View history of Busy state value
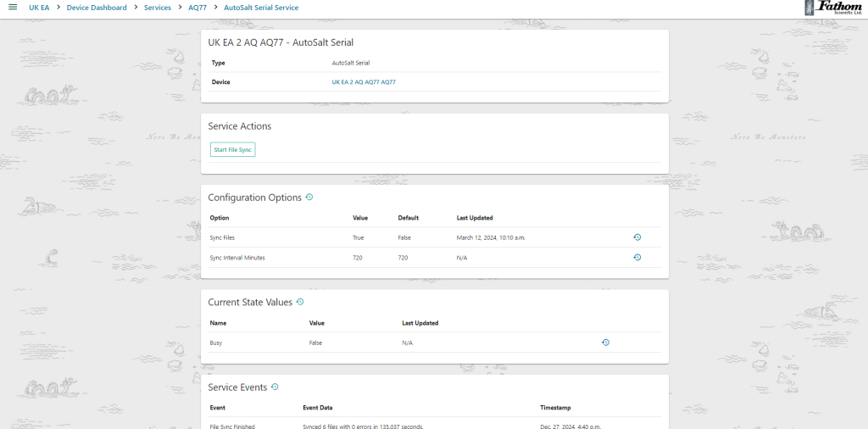 click(x=605, y=343)
